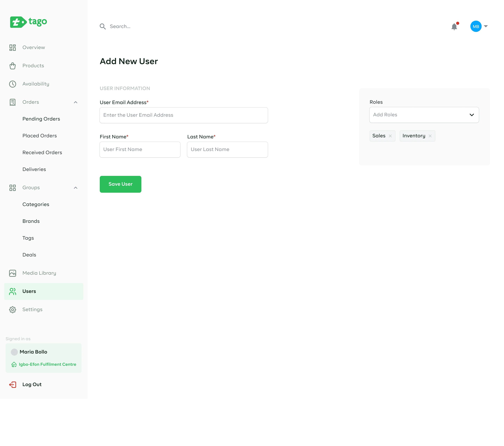This screenshot has width=504, height=446.
Task: Click the Availability clock icon
Action: 13,84
